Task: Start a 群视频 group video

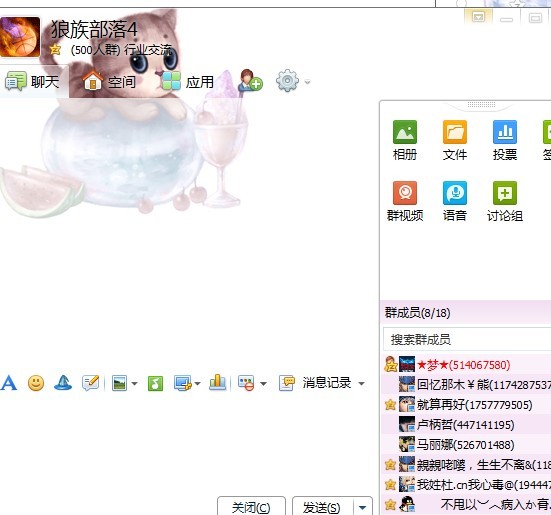Action: click(405, 201)
